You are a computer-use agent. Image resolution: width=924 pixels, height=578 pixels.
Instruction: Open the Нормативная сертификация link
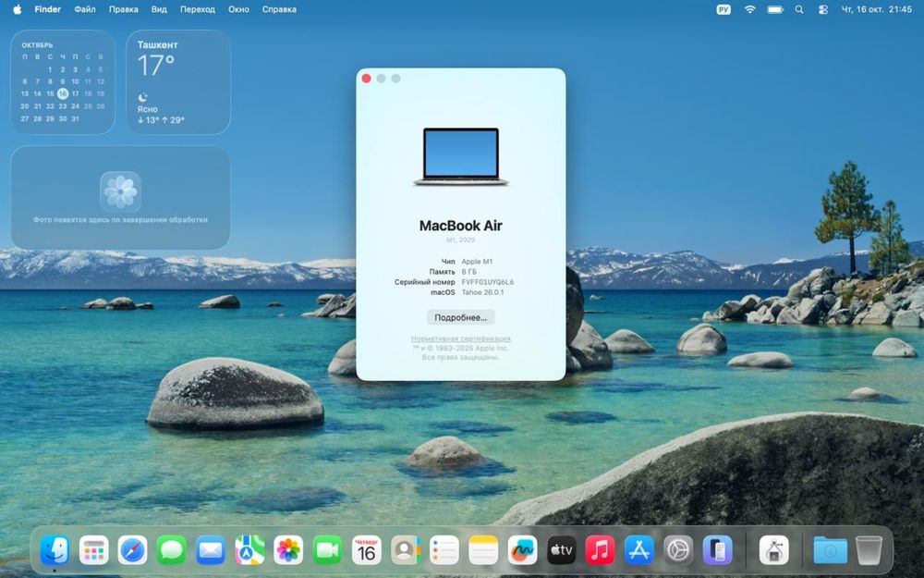pyautogui.click(x=461, y=338)
